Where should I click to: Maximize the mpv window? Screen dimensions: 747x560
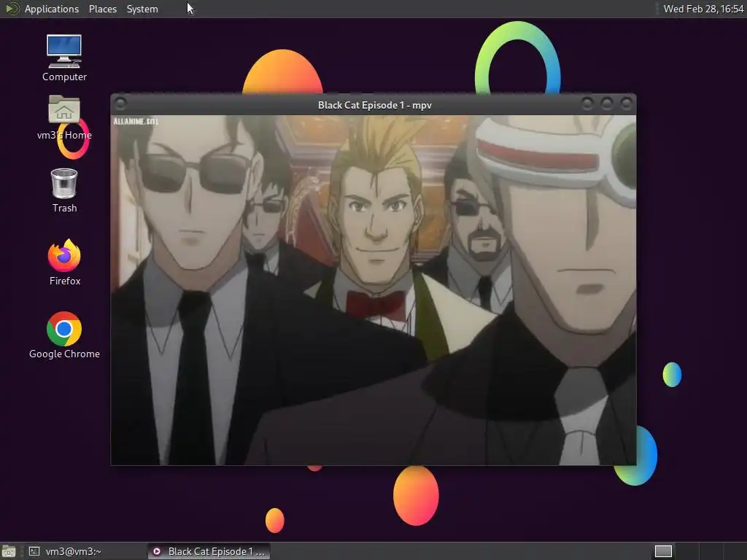point(606,104)
